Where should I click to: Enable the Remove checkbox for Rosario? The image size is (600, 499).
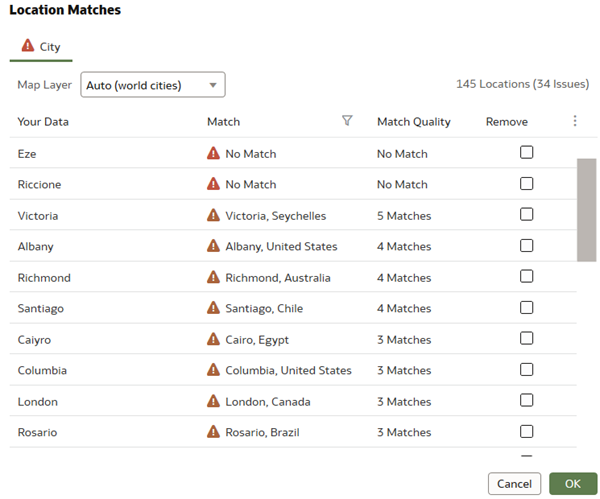527,432
